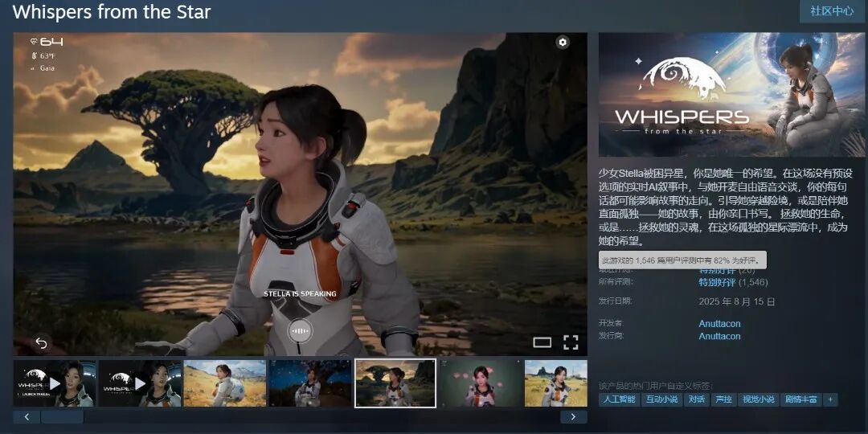Grab the thumbnail strip scrollbar handle

click(x=62, y=417)
